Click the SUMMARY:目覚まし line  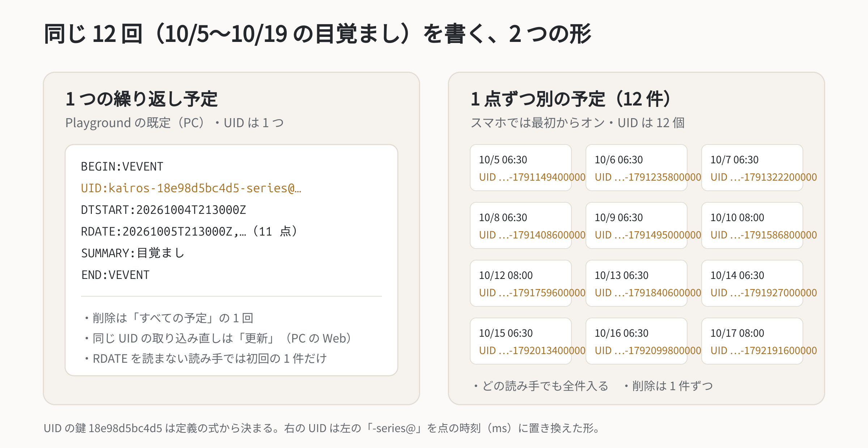coord(133,253)
